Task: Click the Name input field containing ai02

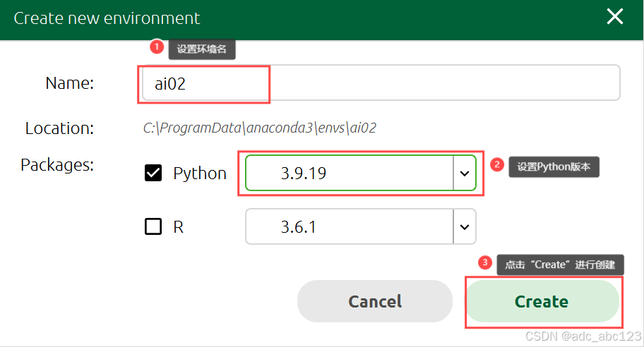Action: 381,83
